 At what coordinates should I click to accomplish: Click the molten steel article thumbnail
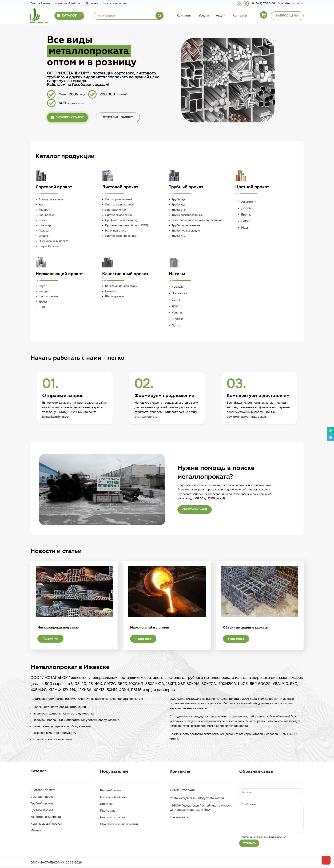(x=167, y=591)
